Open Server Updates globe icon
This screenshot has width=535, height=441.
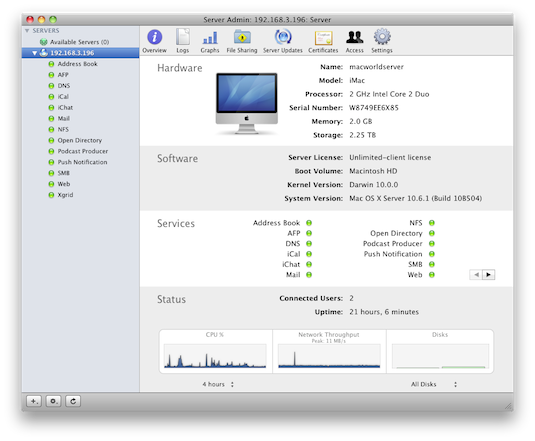click(x=283, y=37)
